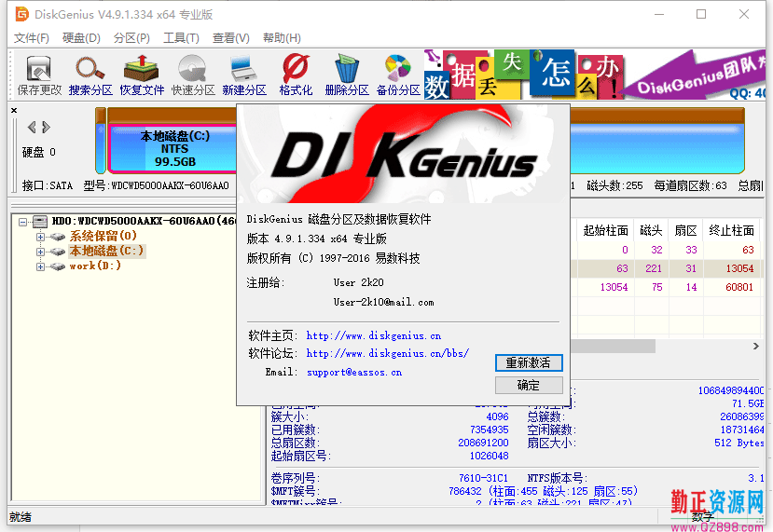This screenshot has width=773, height=532.
Task: Click the 60801 end cylinder cell
Action: (739, 287)
